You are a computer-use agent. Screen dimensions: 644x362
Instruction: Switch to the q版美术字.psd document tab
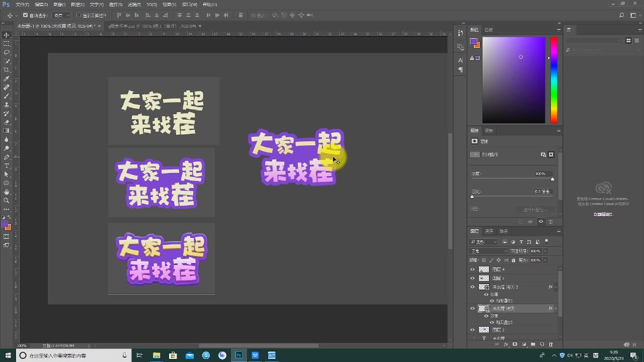tap(152, 26)
